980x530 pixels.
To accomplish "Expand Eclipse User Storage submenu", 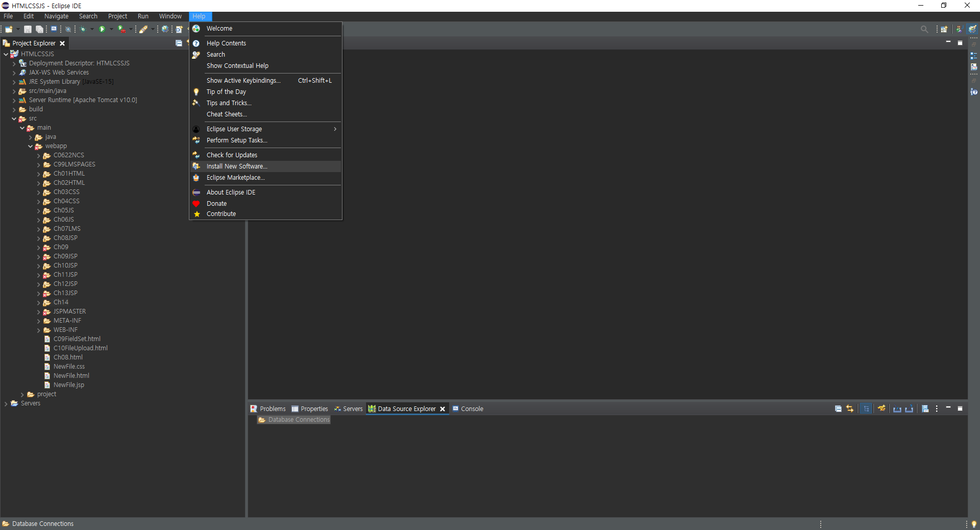I will (265, 129).
